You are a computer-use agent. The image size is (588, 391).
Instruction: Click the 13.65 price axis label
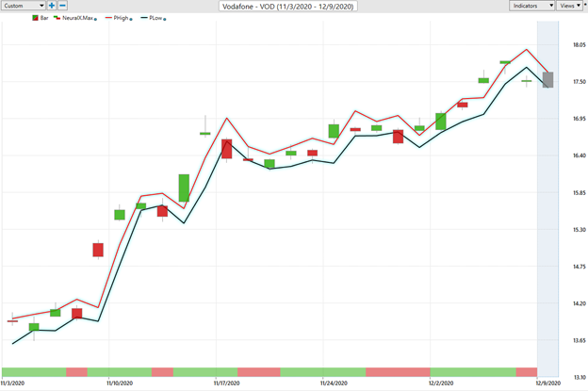pos(579,341)
